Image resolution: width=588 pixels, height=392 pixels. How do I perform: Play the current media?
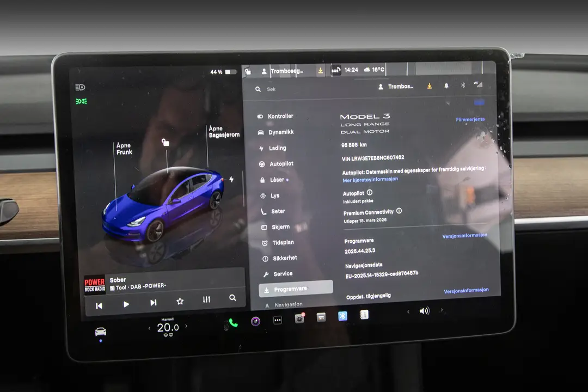point(126,304)
